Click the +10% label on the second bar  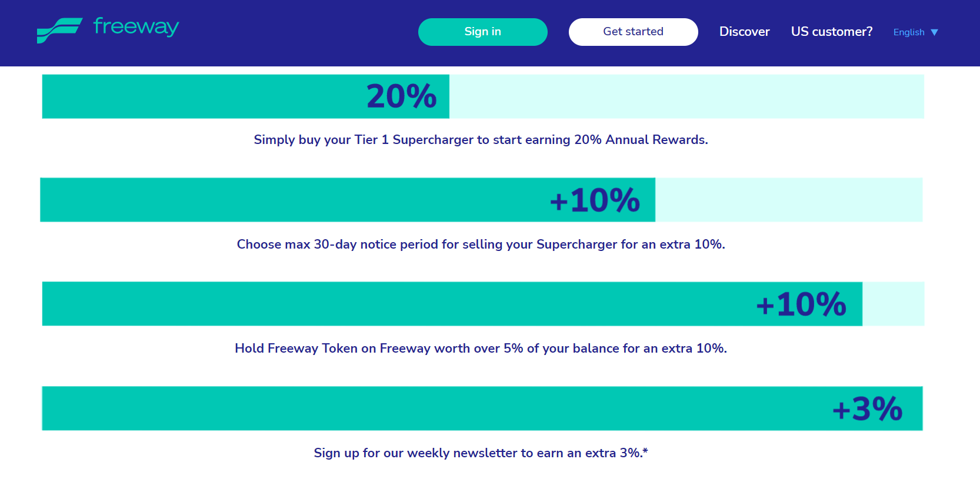[x=595, y=200]
